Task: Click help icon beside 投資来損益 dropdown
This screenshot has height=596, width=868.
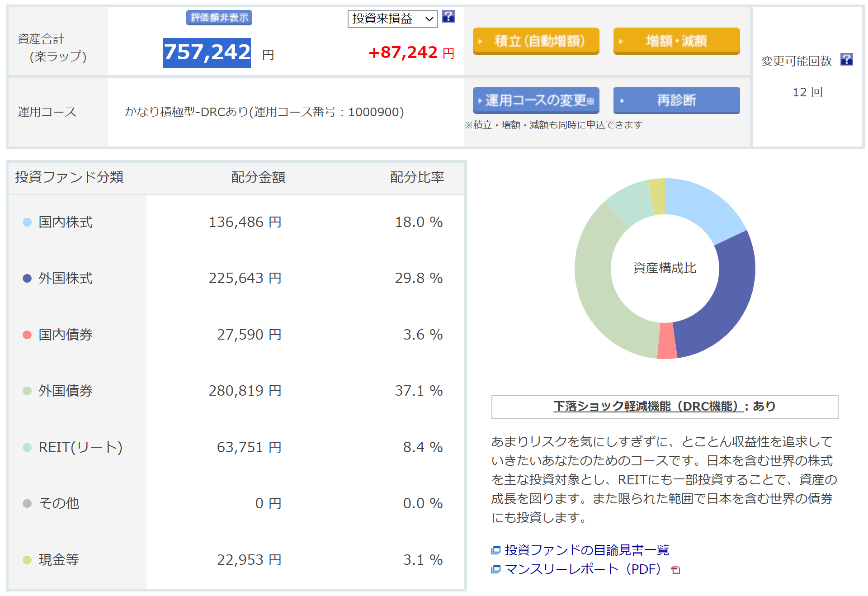Action: tap(448, 17)
